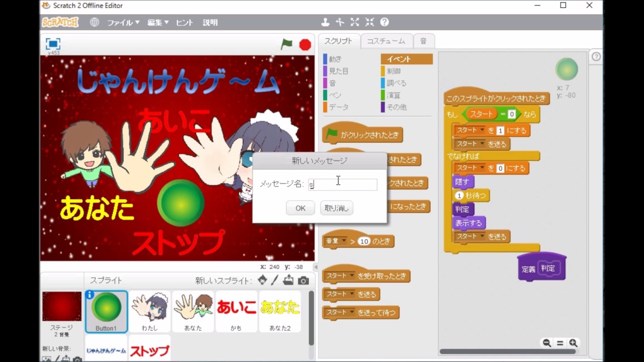The image size is (644, 362).
Task: Select the ステージ backdrop thumbnail
Action: [62, 306]
